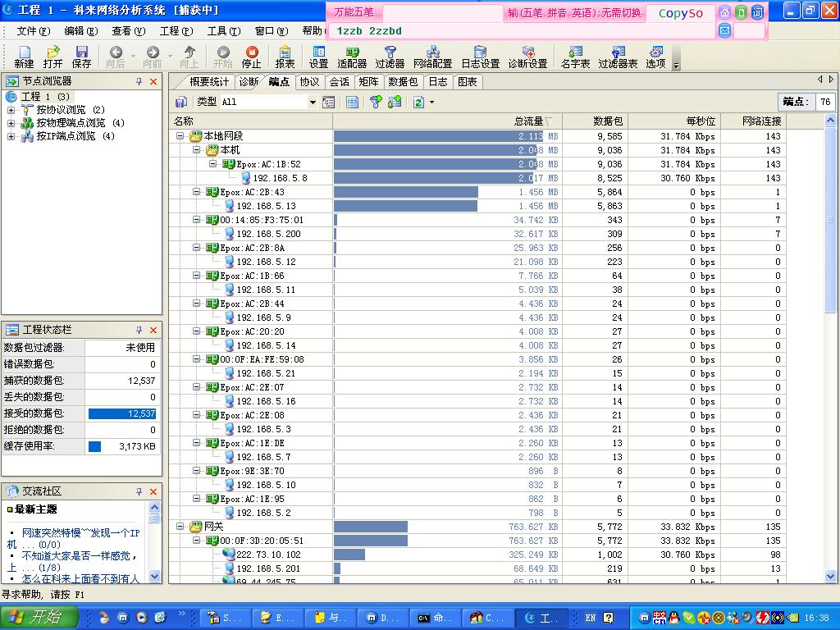The image size is (840, 630).
Task: Open the 名字表 (Name table) icon
Action: click(x=575, y=57)
